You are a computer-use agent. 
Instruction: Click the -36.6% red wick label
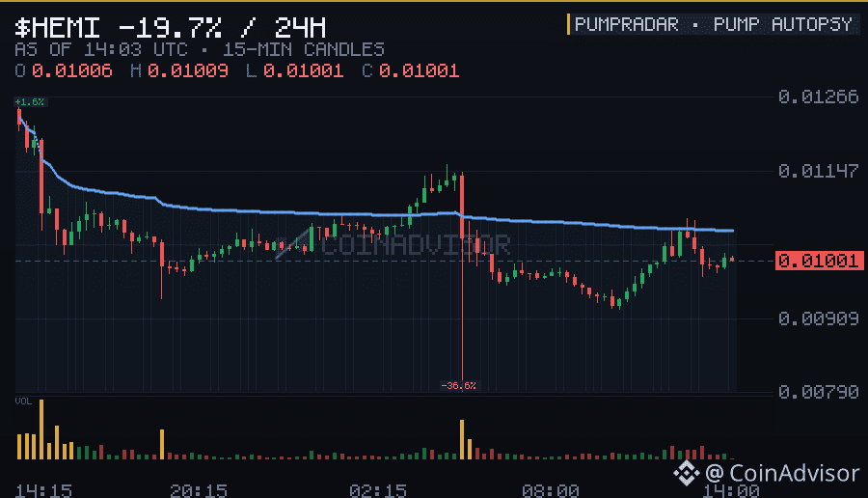click(x=458, y=385)
